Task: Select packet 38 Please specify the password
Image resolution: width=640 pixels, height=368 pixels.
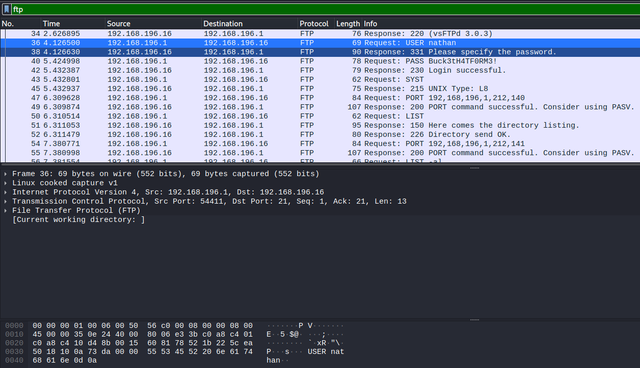Action: (x=320, y=52)
